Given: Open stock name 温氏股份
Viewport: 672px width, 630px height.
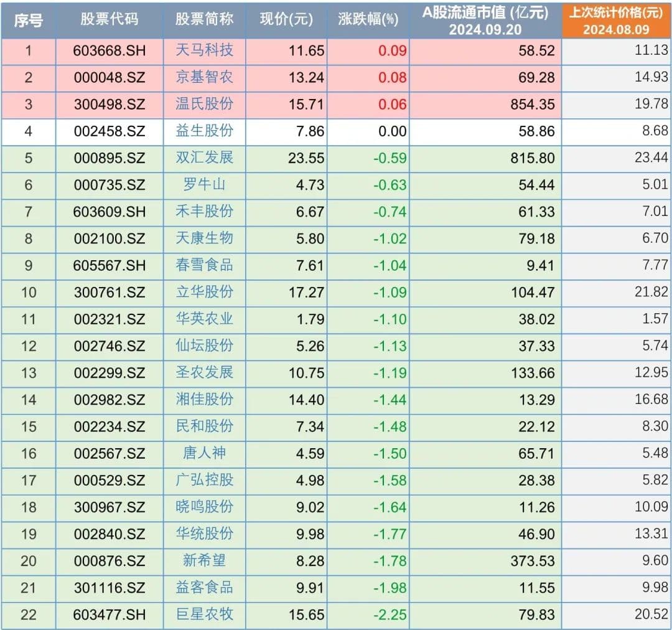Looking at the screenshot, I should point(205,104).
